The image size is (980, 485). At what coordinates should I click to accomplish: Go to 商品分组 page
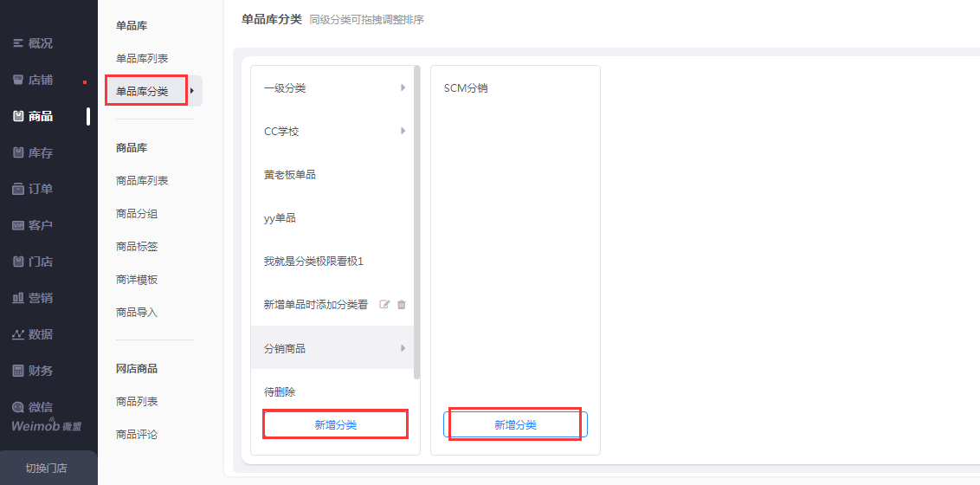[137, 214]
